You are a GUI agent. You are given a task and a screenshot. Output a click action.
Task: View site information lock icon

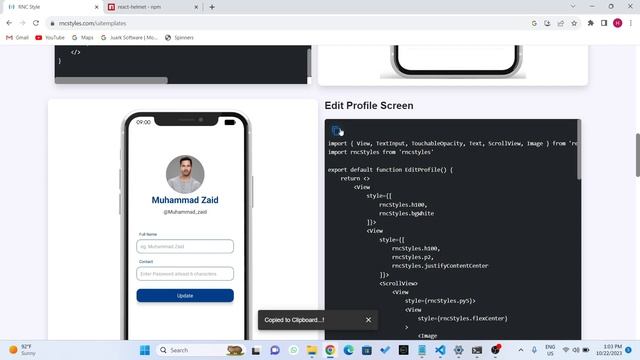coord(52,24)
